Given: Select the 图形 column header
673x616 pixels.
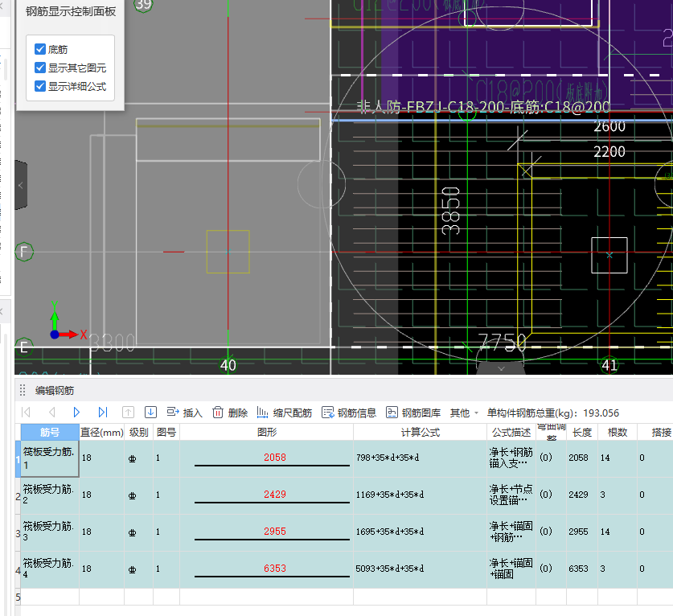Looking at the screenshot, I should tap(266, 432).
